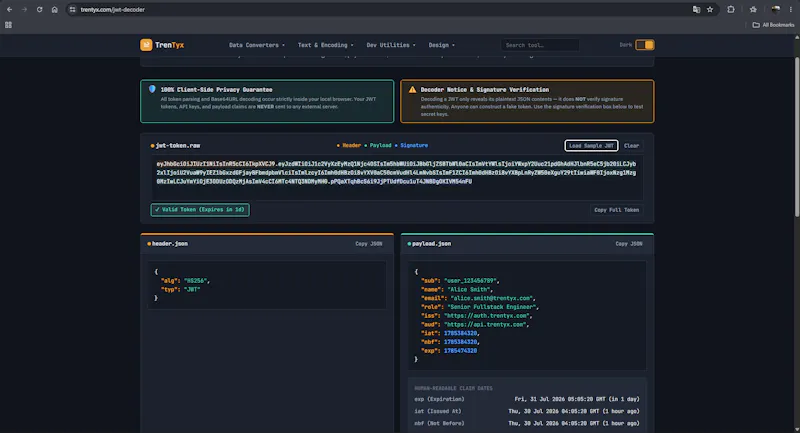Open the browser profile avatar

776,9
